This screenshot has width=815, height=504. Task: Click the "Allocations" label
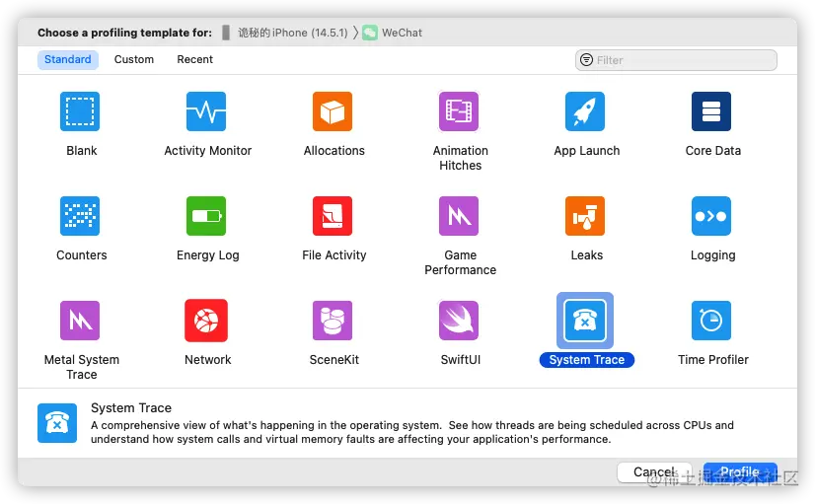334,151
